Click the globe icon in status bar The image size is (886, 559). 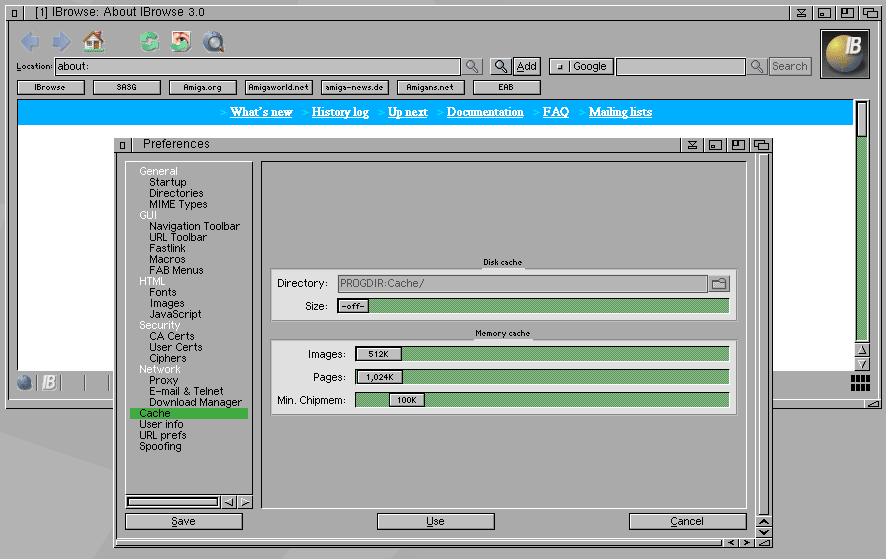click(24, 383)
